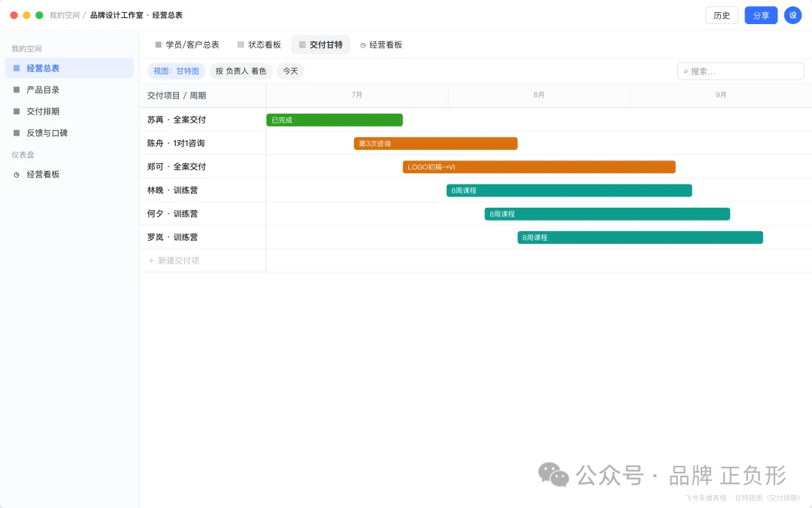Image resolution: width=812 pixels, height=508 pixels.
Task: Open 产品目录 in the sidebar
Action: [x=69, y=90]
